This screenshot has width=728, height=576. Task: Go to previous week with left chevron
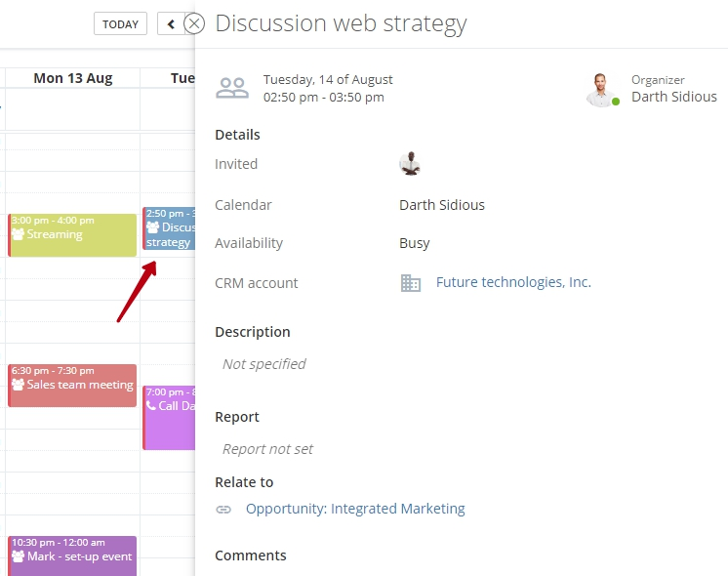click(172, 23)
